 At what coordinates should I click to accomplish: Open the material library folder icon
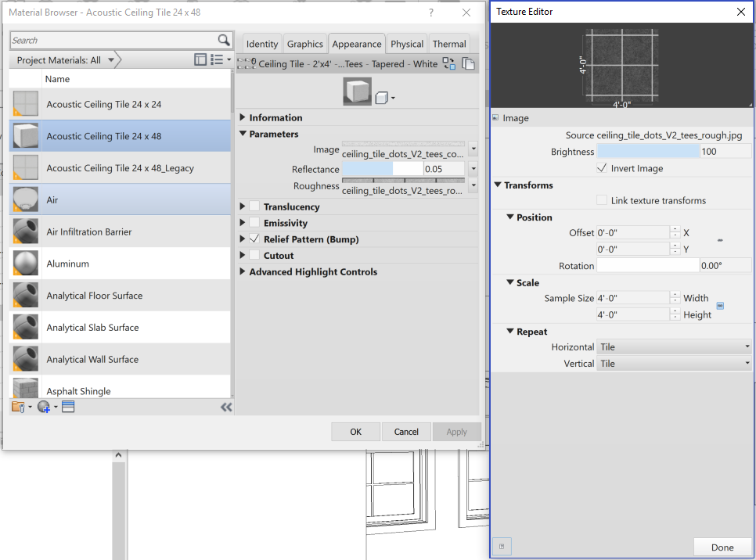pyautogui.click(x=20, y=406)
